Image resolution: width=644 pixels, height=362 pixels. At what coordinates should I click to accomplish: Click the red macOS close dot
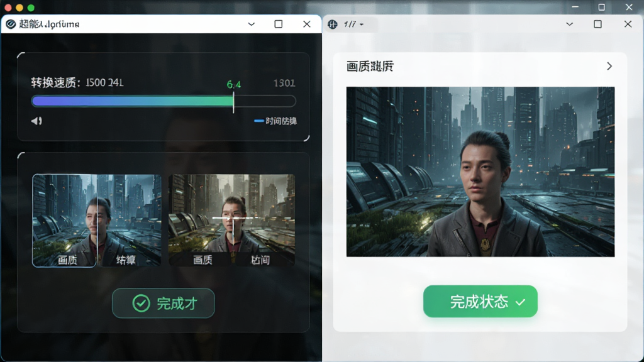pyautogui.click(x=8, y=8)
